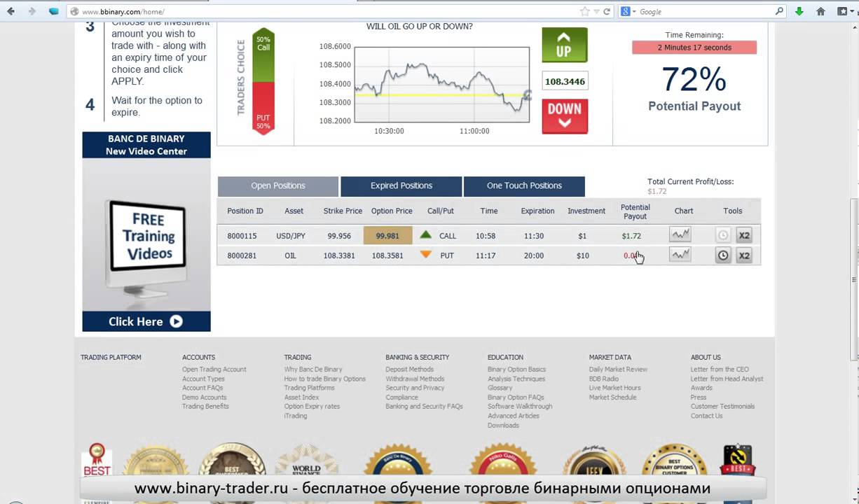859x504 pixels.
Task: Click the red DOWN button
Action: coord(565,116)
